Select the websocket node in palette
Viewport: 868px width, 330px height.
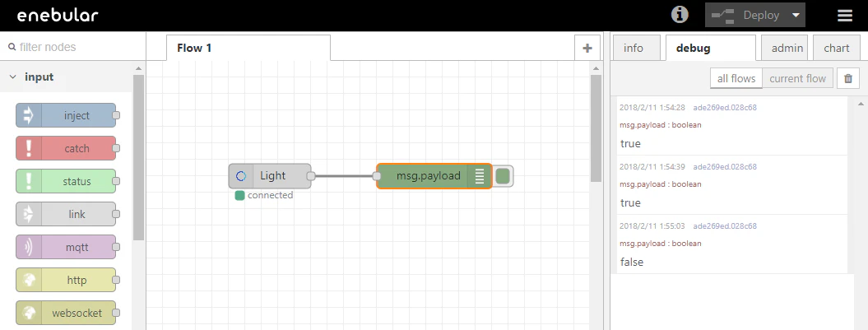tap(66, 313)
